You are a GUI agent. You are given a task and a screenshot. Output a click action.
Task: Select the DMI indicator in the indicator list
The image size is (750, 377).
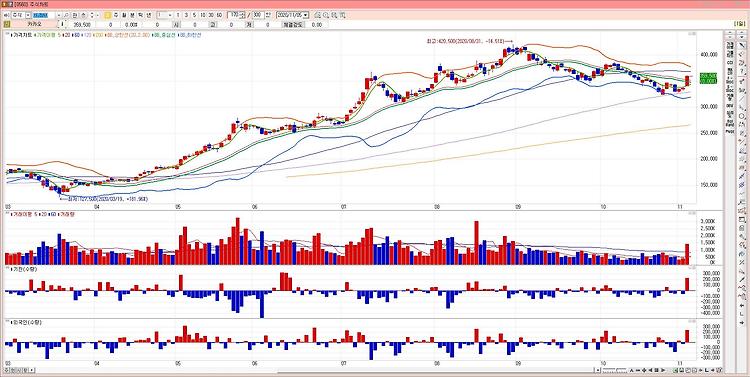coord(730,105)
